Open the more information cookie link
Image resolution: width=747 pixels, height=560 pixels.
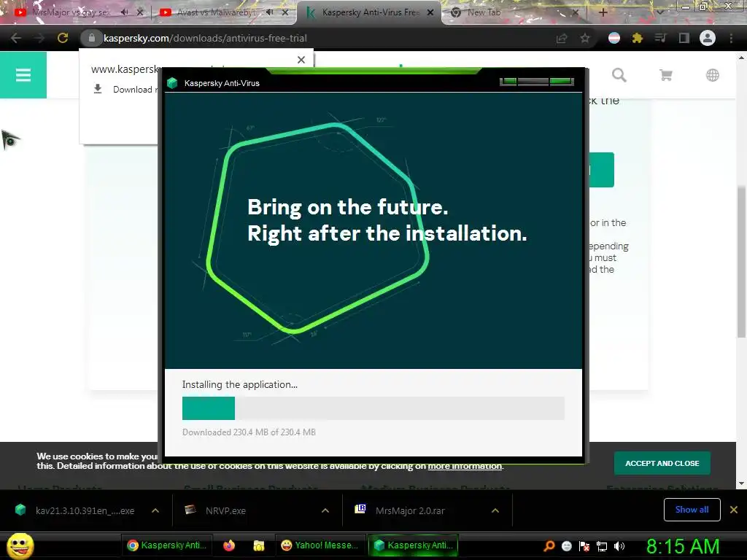(465, 466)
